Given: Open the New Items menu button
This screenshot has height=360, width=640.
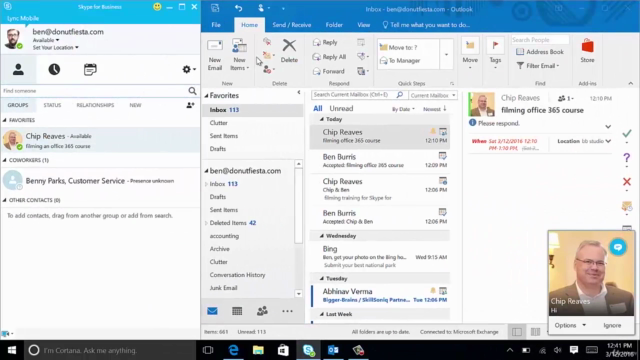Looking at the screenshot, I should 239,56.
